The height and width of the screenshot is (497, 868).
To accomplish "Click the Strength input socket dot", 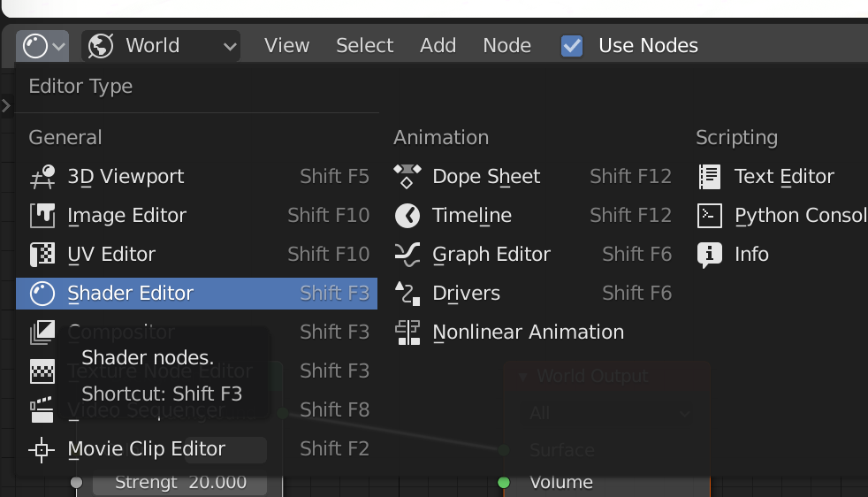I will click(x=76, y=483).
